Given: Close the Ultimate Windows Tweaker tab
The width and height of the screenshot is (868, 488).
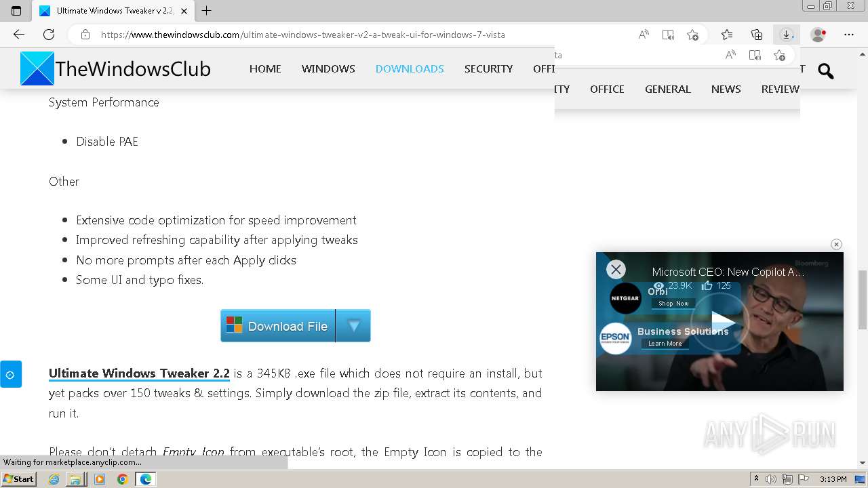Looking at the screenshot, I should point(184,11).
